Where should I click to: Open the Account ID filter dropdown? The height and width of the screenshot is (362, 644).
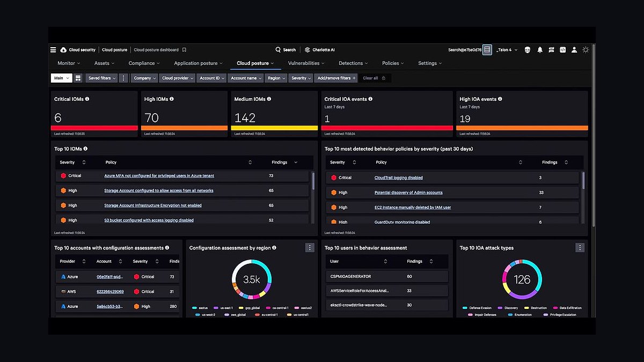click(212, 78)
